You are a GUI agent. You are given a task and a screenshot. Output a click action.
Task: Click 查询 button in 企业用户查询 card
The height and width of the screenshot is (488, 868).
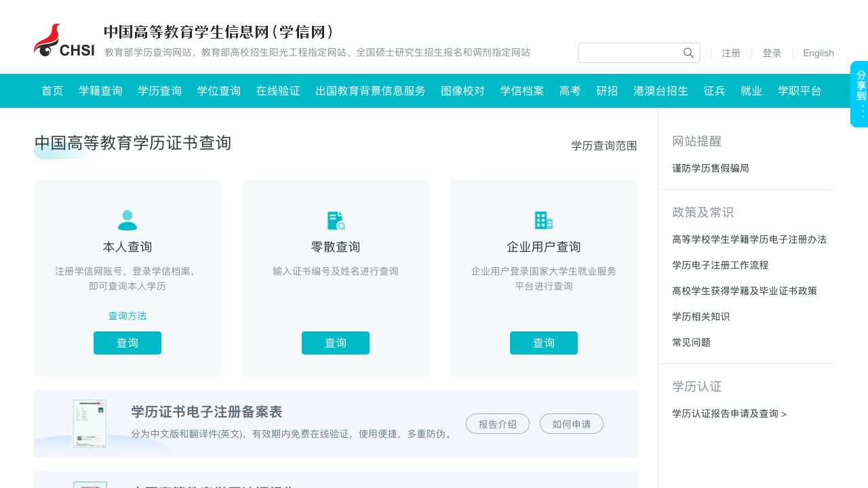pos(544,343)
